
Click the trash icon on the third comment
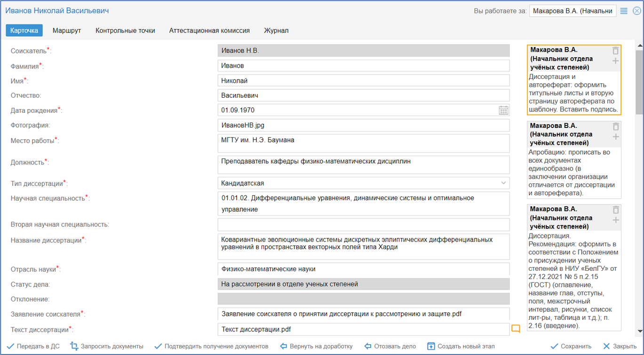point(615,210)
